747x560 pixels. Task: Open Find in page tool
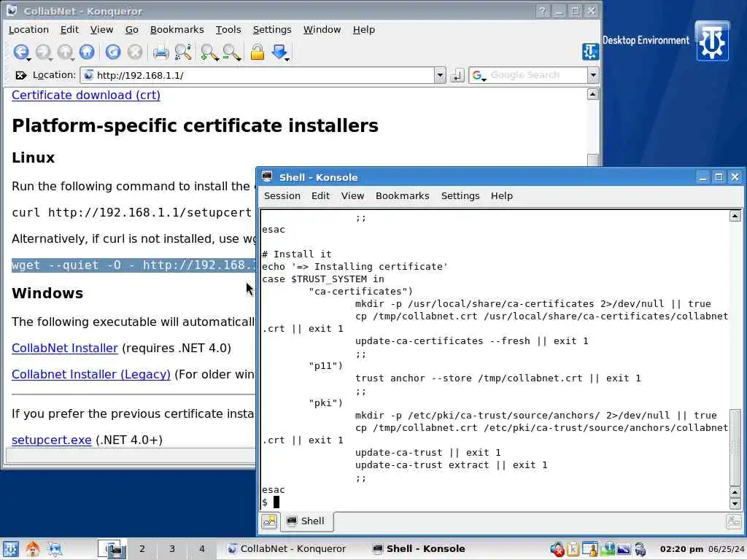[183, 52]
